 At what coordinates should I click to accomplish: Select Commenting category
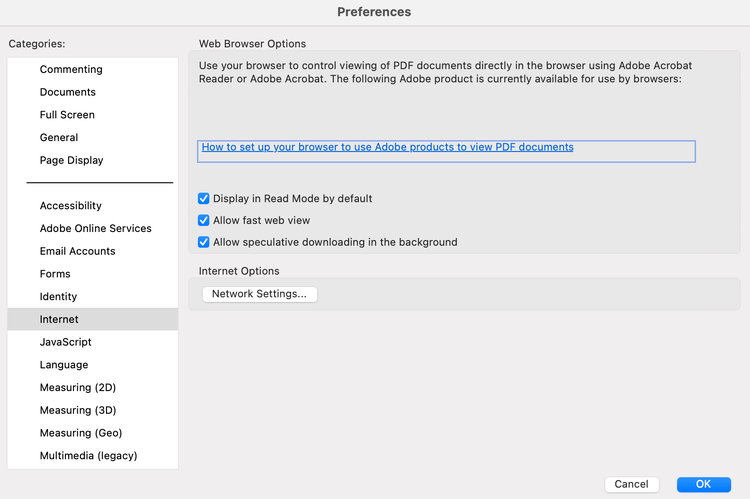[71, 69]
